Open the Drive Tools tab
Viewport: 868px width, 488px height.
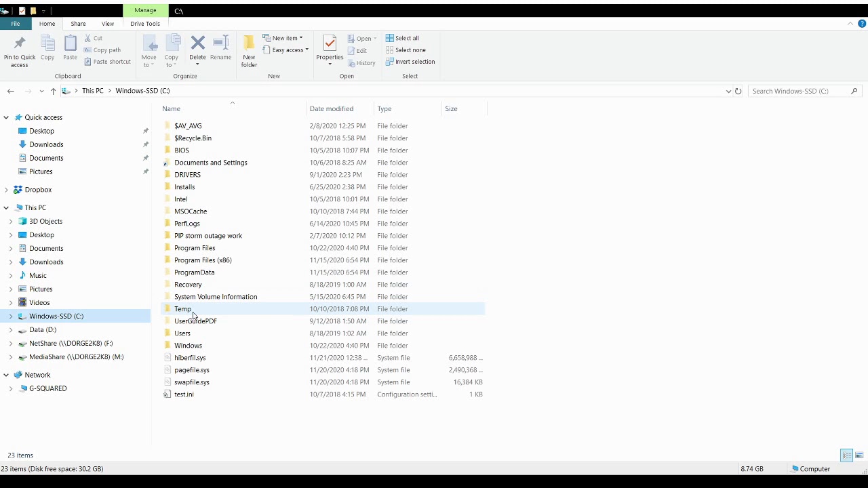pos(145,24)
